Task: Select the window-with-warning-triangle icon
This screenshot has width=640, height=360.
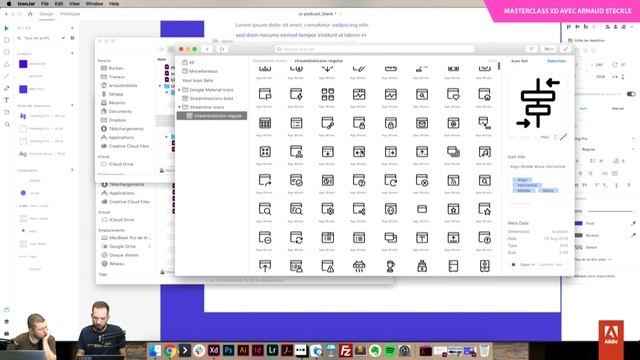Action: pos(327,266)
